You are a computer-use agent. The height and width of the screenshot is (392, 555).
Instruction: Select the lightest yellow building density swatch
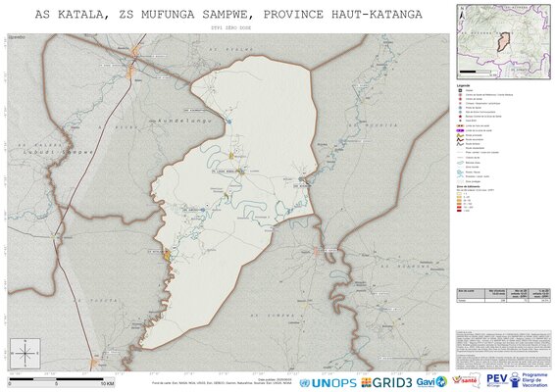459,194
